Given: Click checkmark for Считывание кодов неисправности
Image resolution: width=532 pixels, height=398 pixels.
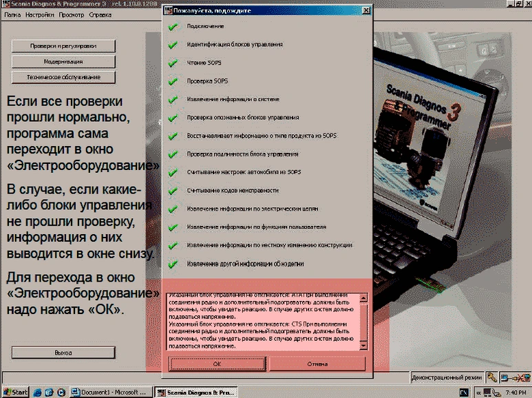Looking at the screenshot, I should 172,190.
